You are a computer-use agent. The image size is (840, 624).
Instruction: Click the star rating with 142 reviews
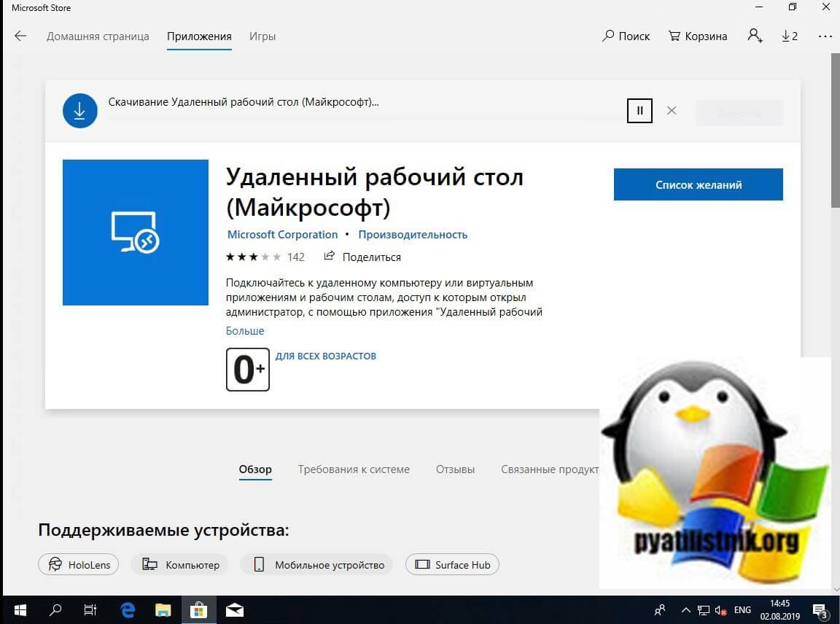point(265,257)
